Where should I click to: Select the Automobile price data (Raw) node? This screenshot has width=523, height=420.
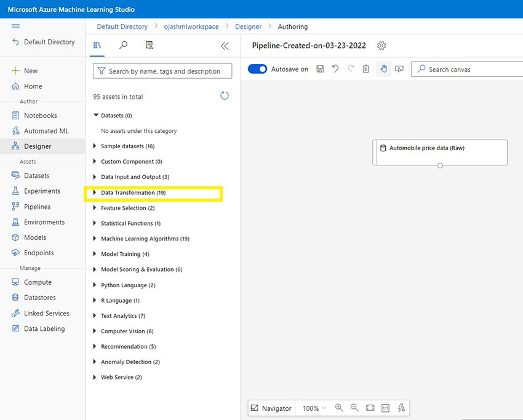440,152
